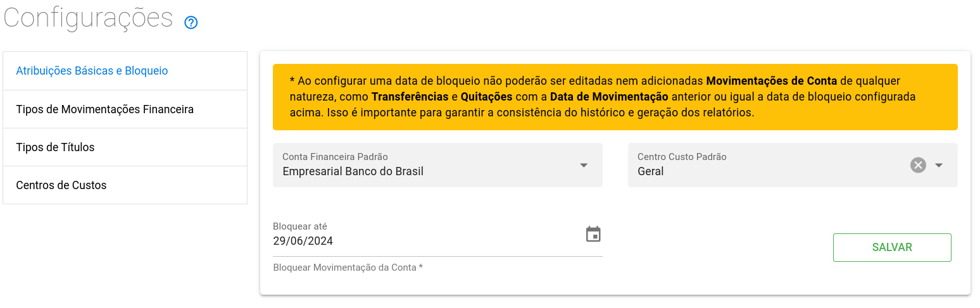Image resolution: width=980 pixels, height=308 pixels.
Task: Click the Bloquear Movimentação da Conta hint
Action: [x=348, y=268]
